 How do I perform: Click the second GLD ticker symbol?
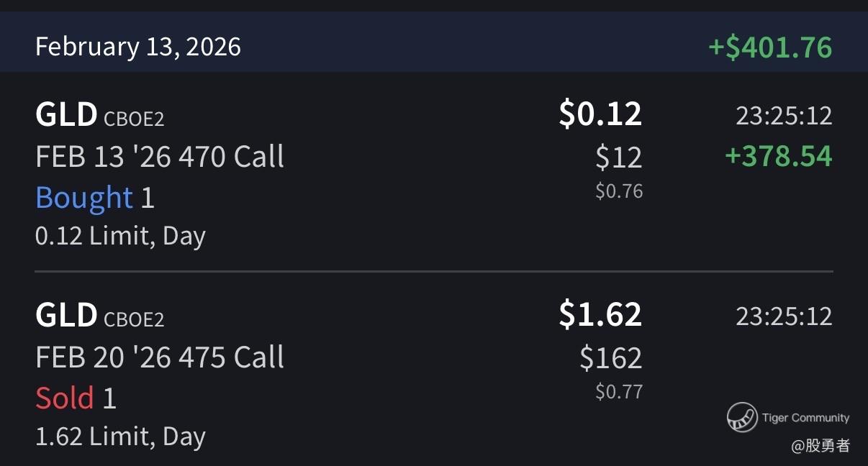click(66, 316)
